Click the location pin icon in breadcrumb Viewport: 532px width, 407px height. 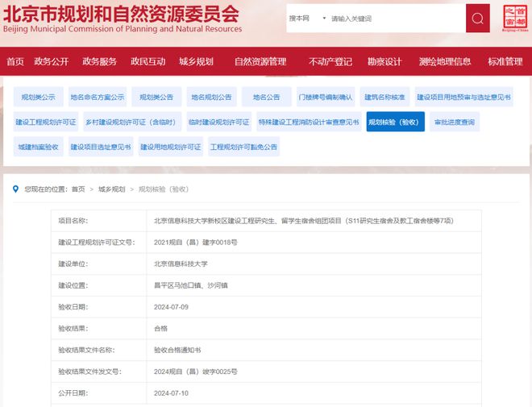16,189
